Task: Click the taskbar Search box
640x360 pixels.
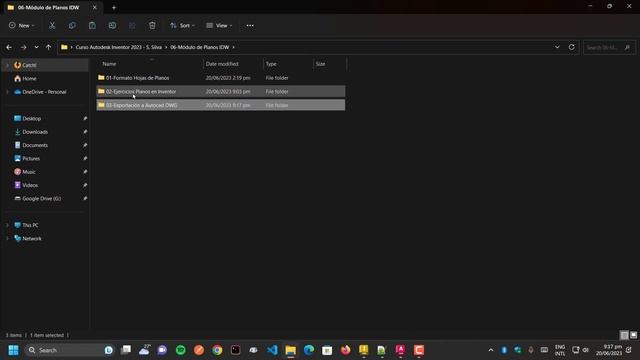Action: (x=69, y=350)
